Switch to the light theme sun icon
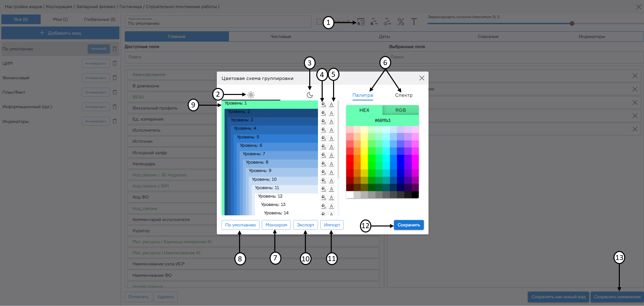This screenshot has height=306, width=644. click(251, 95)
